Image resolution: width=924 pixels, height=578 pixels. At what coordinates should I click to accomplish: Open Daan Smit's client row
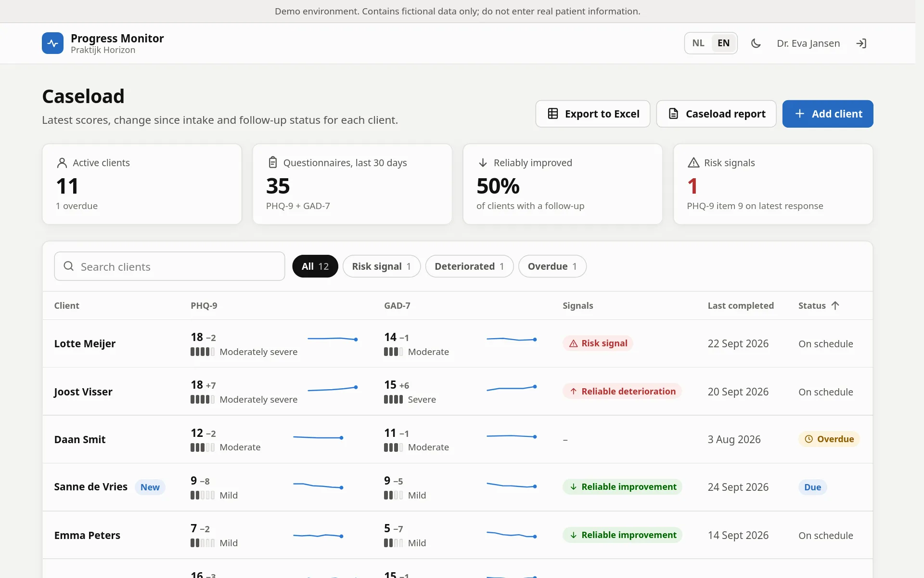pos(457,439)
